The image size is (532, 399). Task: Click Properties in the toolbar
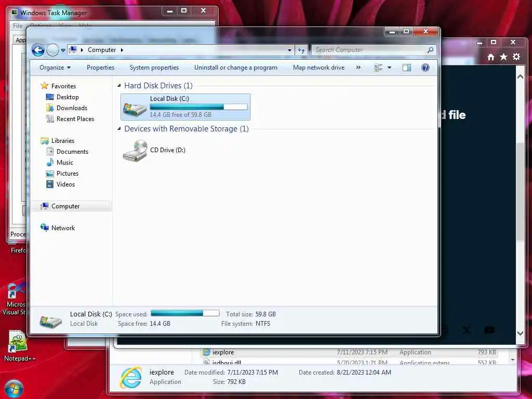pyautogui.click(x=100, y=68)
